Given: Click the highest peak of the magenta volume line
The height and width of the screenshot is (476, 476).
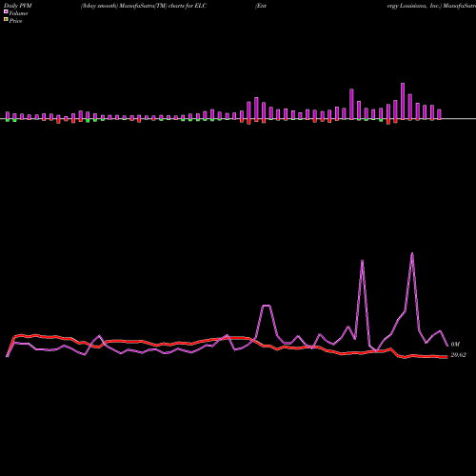Looking at the screenshot, I should point(412,253).
